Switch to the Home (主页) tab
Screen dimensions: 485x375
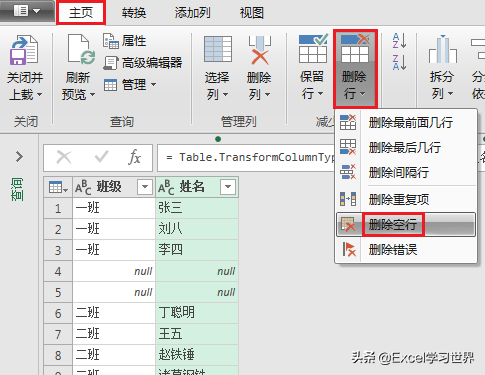pos(81,13)
